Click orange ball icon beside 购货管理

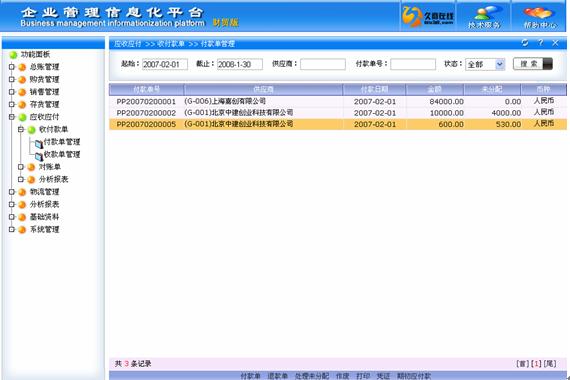click(x=22, y=80)
